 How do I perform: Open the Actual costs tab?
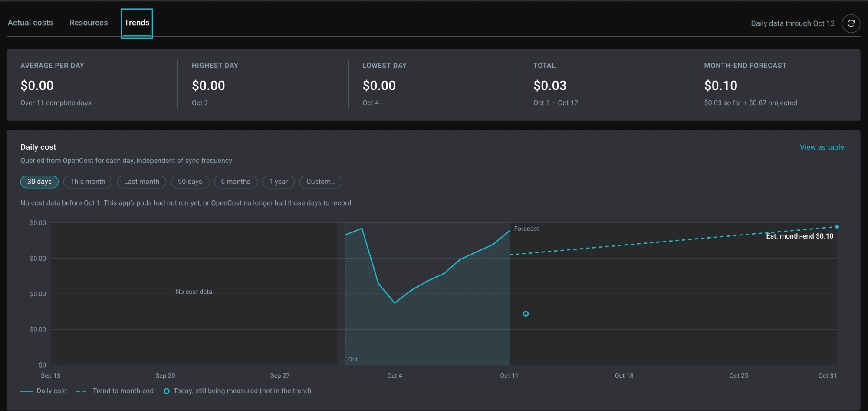(30, 23)
